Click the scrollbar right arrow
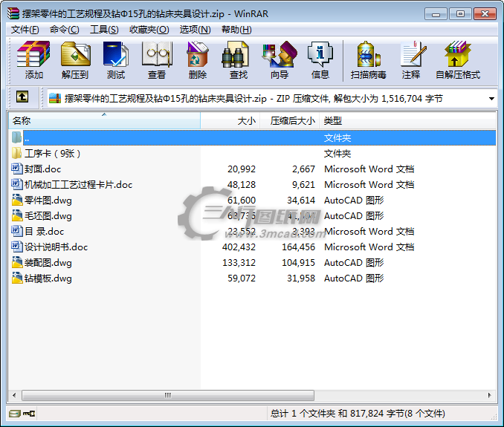 [490, 395]
